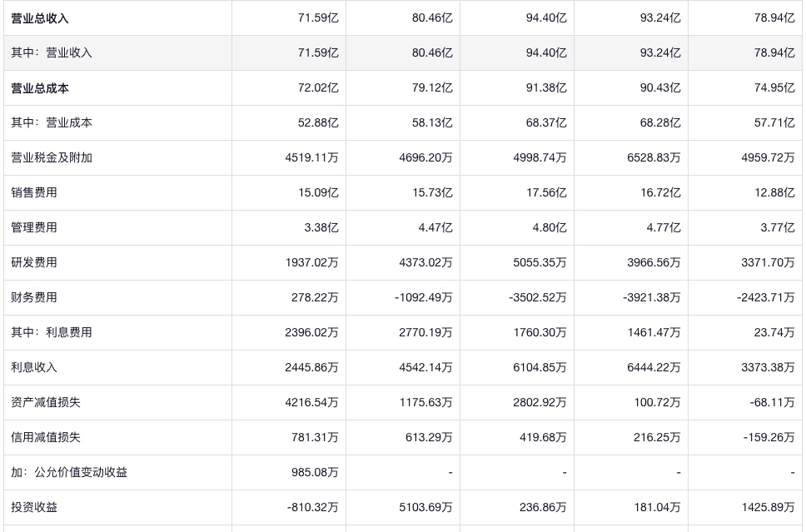806x532 pixels.
Task: Click the 销售费用 row label
Action: 34,193
